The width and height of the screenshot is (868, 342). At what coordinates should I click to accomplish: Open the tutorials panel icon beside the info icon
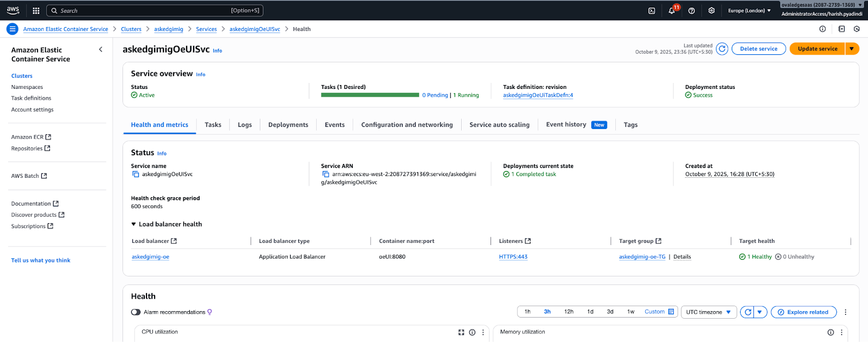(841, 29)
